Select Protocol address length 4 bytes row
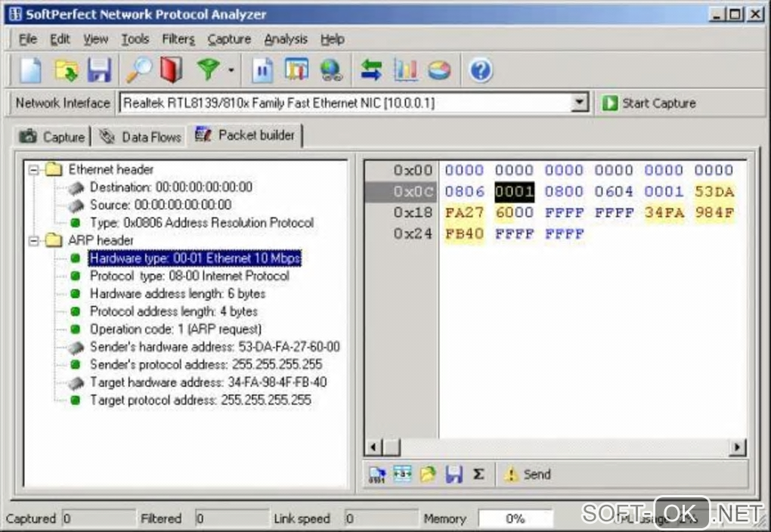The height and width of the screenshot is (532, 771). coord(174,311)
